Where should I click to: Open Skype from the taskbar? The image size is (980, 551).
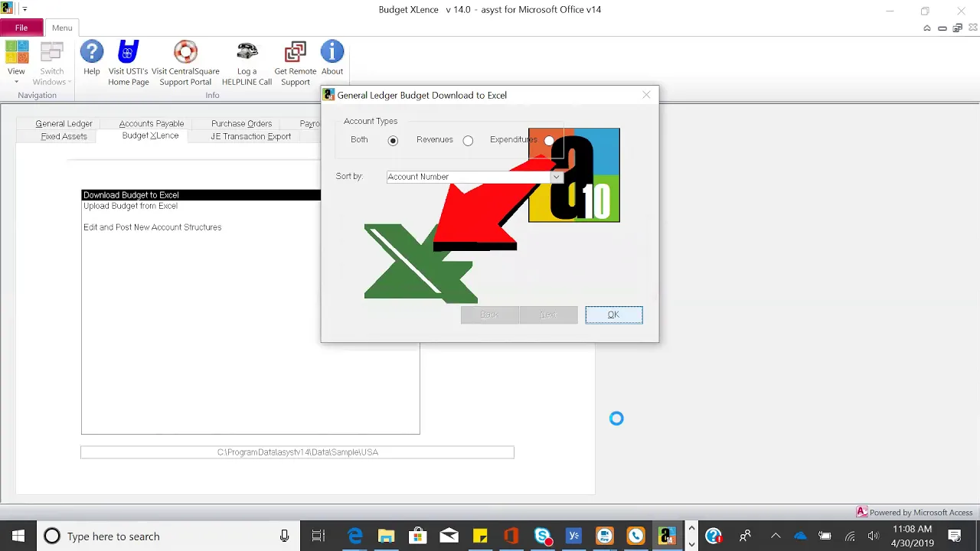[x=543, y=536]
